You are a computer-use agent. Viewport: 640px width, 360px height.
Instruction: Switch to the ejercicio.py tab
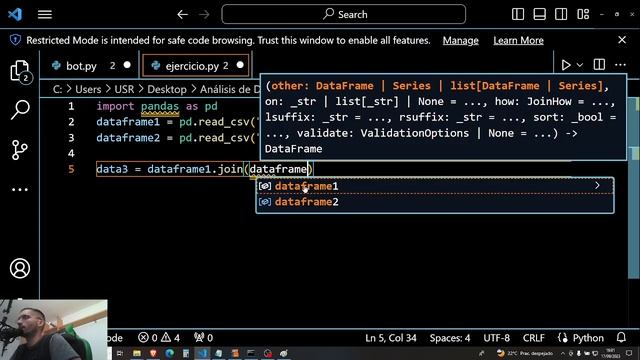point(196,66)
